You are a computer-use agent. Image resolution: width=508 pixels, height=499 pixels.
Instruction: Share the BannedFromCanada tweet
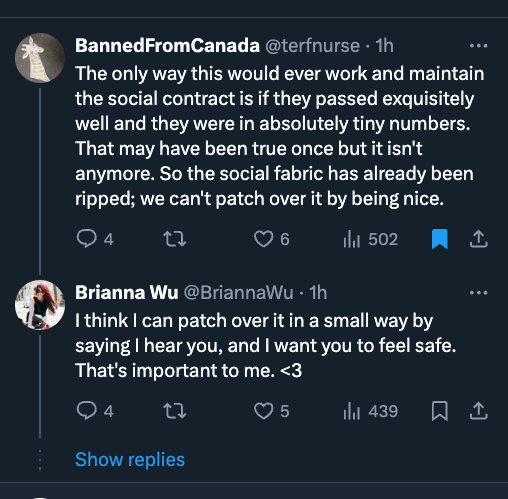coord(479,239)
